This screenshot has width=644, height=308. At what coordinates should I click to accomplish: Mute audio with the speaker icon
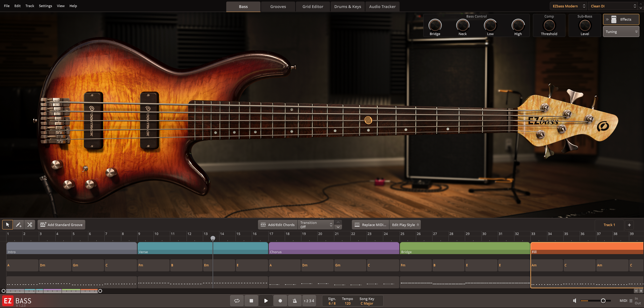[574, 301]
